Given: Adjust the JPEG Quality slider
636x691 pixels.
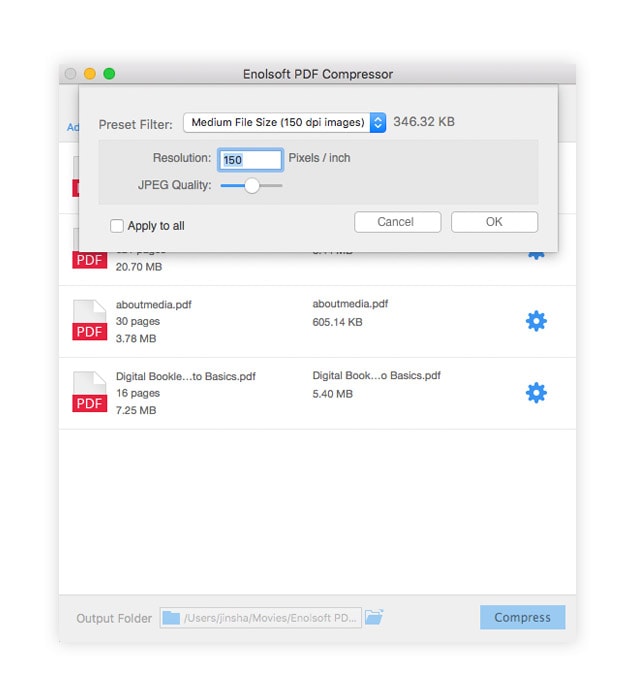Looking at the screenshot, I should (x=252, y=186).
